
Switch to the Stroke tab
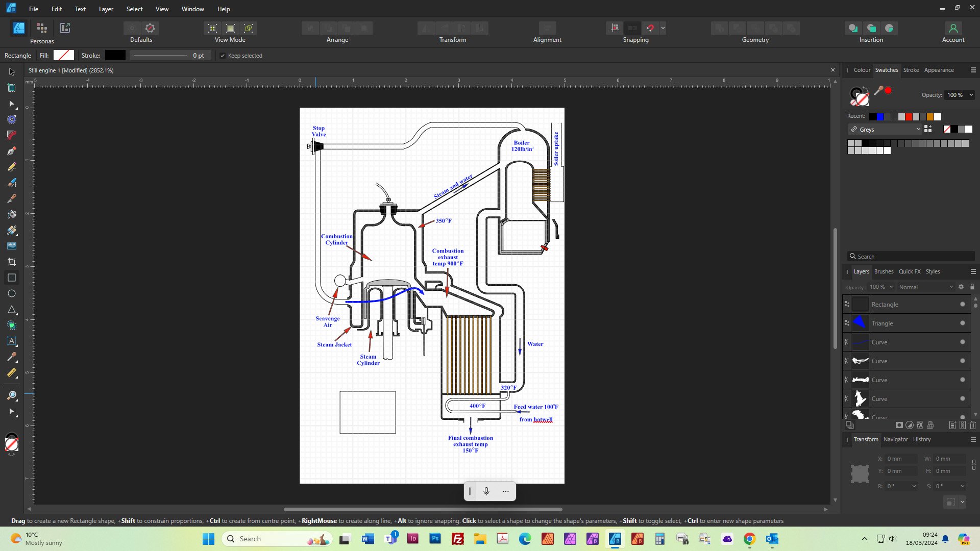coord(911,70)
